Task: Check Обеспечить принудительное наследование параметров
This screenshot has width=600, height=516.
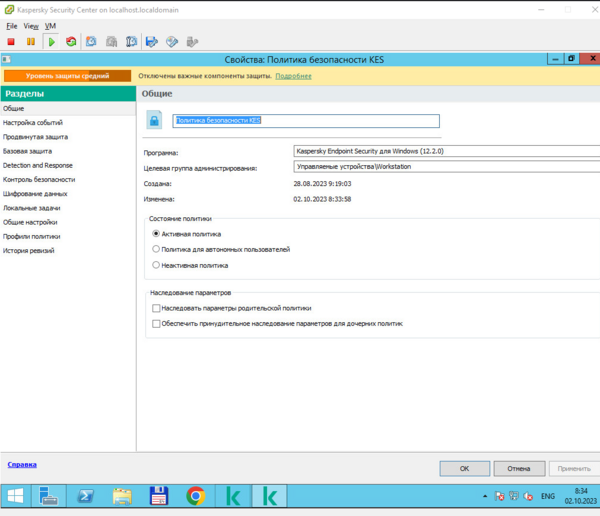Action: click(156, 324)
